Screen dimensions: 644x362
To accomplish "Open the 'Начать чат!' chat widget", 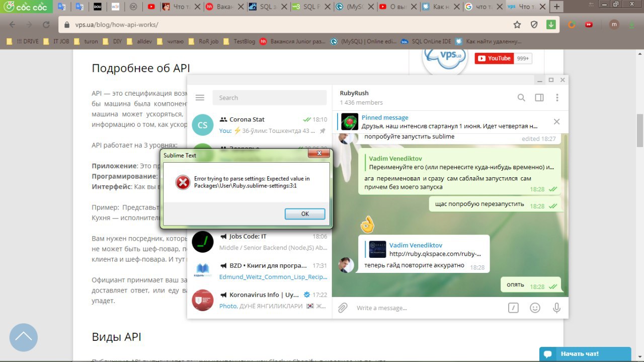I will point(585,354).
